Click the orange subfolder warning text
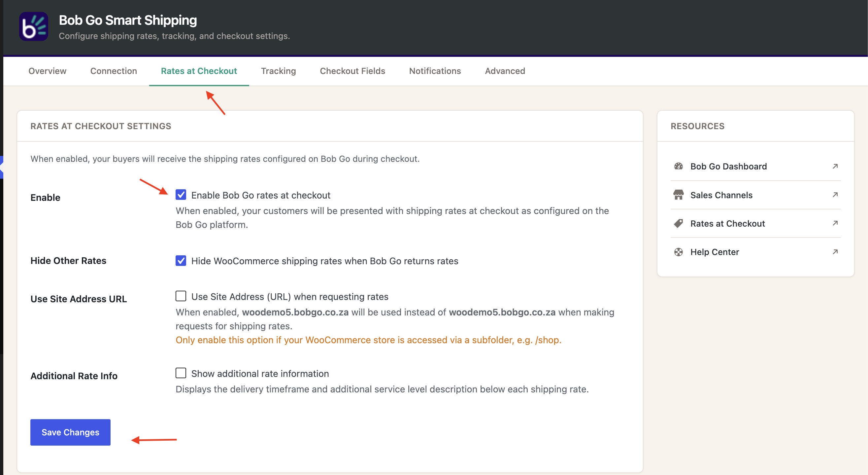868x475 pixels. click(369, 340)
